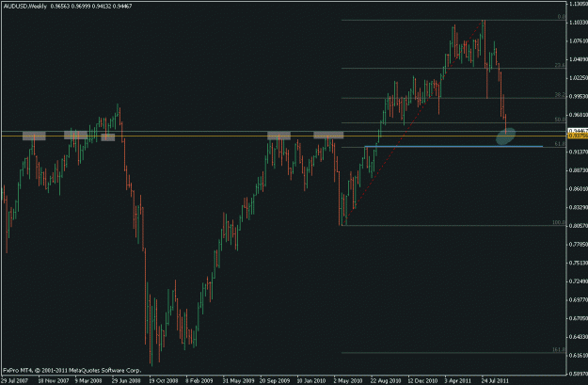Select the 18 Nov 2007 date label
The height and width of the screenshot is (385, 588).
[54, 380]
